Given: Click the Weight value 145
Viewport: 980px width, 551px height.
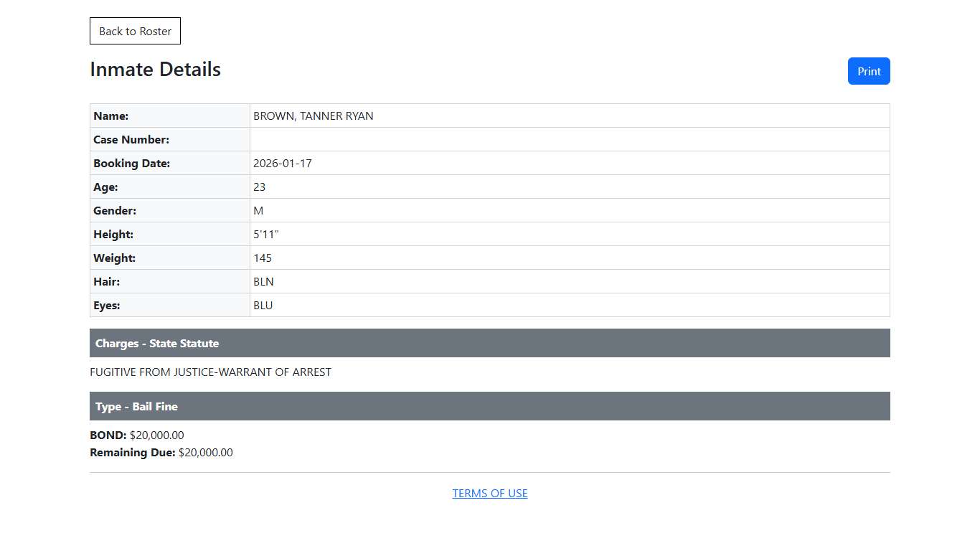Looking at the screenshot, I should pyautogui.click(x=263, y=258).
